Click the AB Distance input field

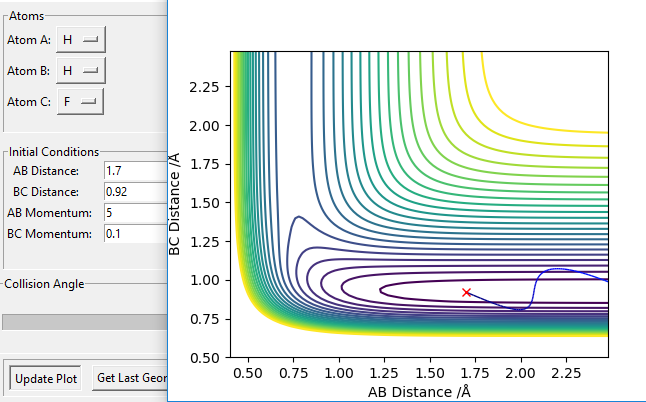136,171
